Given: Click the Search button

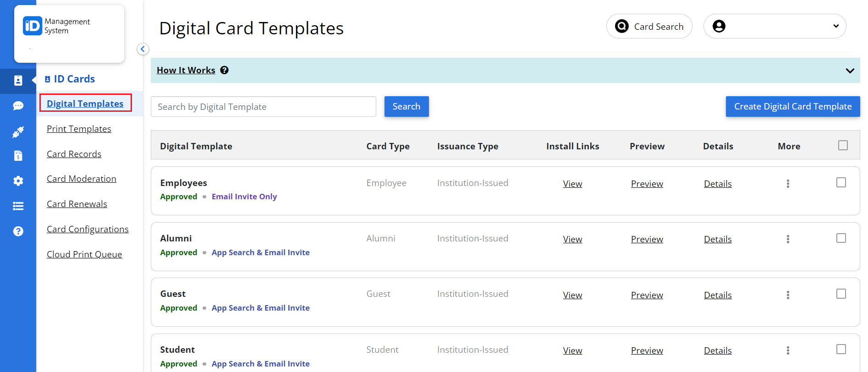Looking at the screenshot, I should tap(407, 106).
